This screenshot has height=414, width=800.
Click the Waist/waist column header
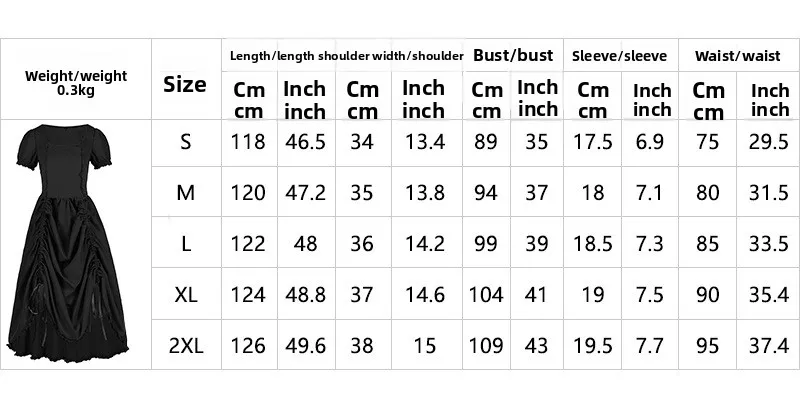[740, 56]
